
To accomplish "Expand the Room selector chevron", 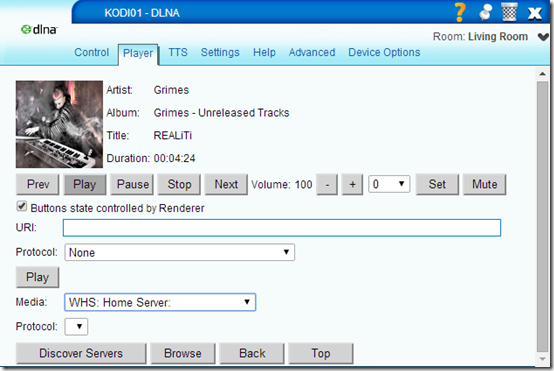I will [543, 37].
